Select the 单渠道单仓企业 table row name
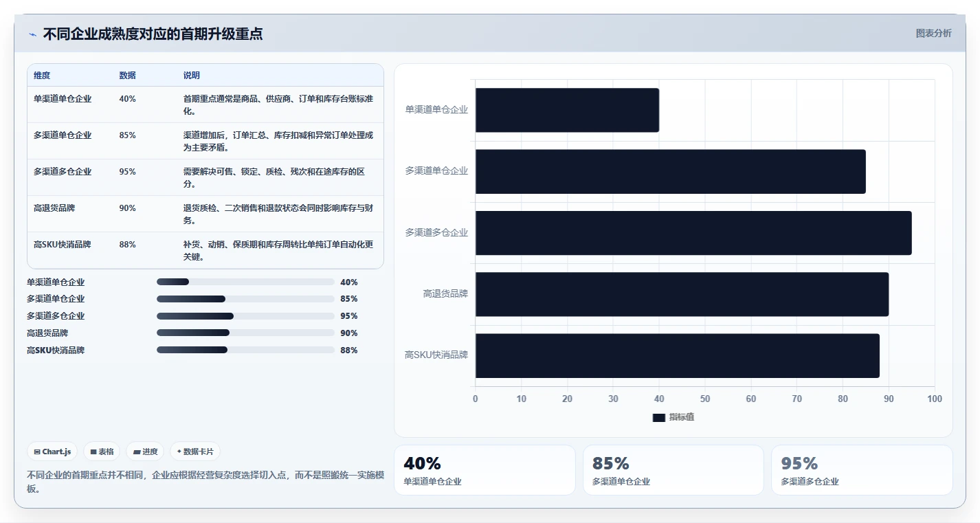980x523 pixels. 63,99
